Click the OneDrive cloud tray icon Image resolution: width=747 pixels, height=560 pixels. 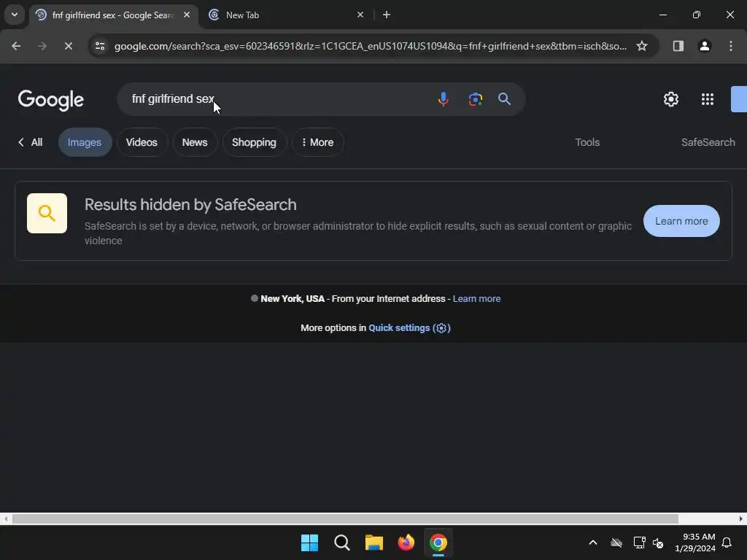coord(616,542)
